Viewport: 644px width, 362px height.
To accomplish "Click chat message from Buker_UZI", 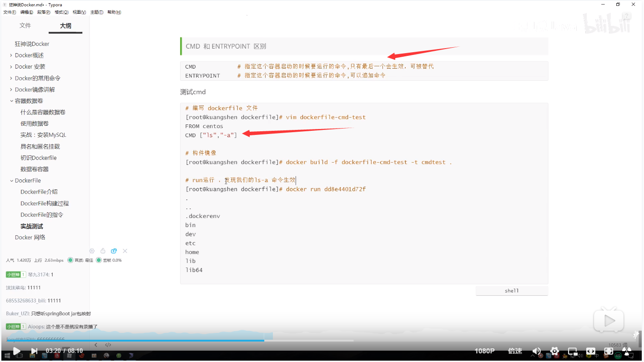I will click(x=48, y=313).
